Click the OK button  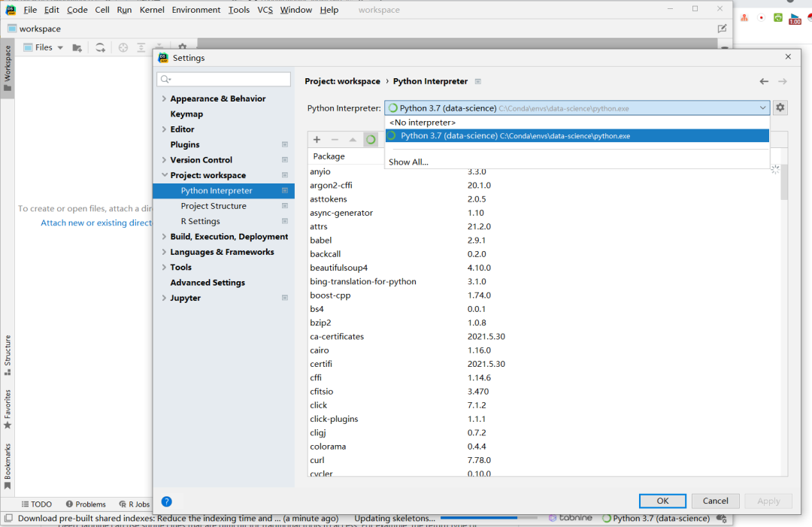[662, 501]
